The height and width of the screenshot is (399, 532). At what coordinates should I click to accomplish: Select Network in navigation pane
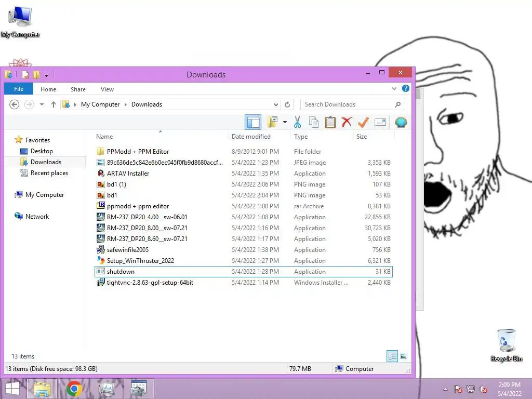[x=37, y=217]
